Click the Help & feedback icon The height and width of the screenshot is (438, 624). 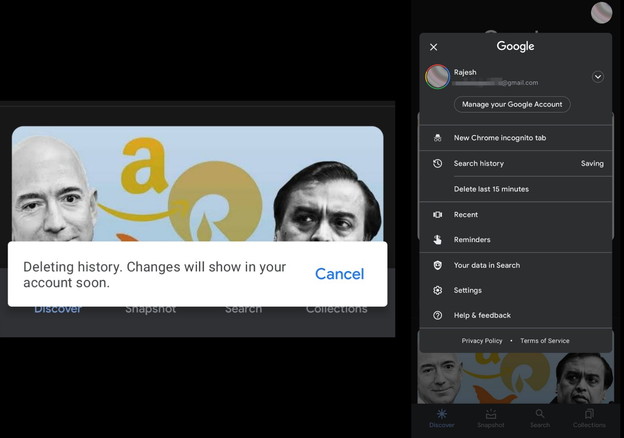point(437,315)
